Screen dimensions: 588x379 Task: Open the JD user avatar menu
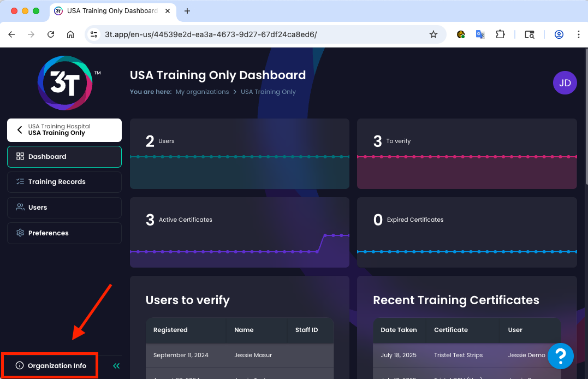[565, 83]
